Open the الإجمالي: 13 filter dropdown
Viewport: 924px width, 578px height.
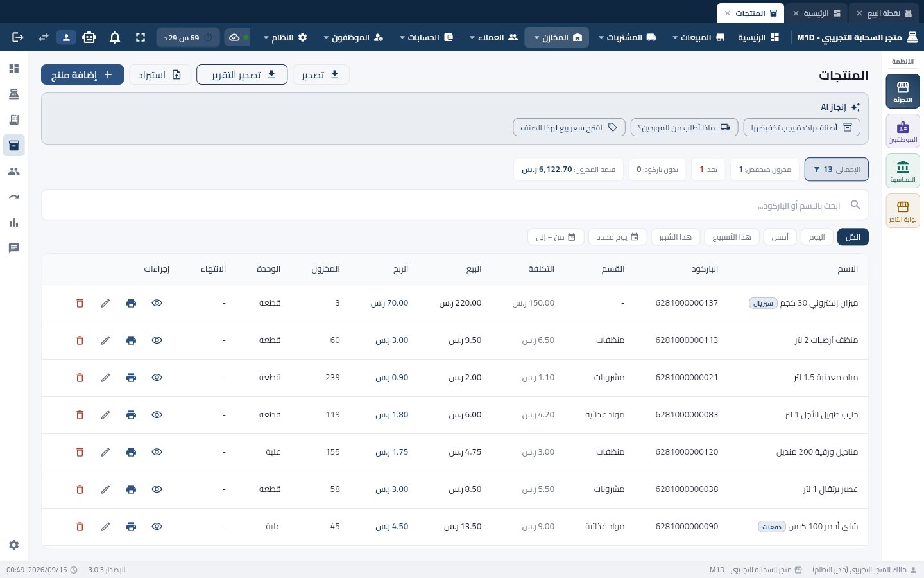click(836, 170)
